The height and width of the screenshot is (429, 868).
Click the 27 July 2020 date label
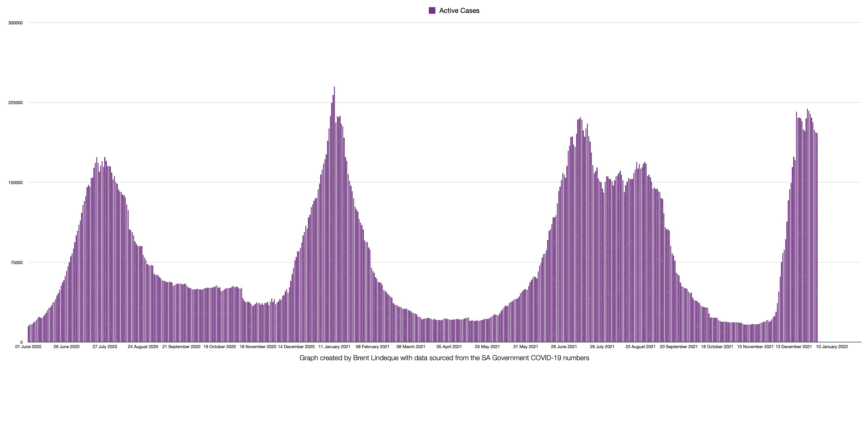click(105, 347)
